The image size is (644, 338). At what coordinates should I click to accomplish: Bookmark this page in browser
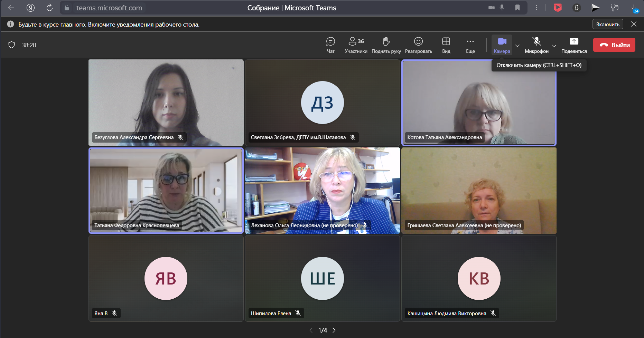[x=517, y=8]
